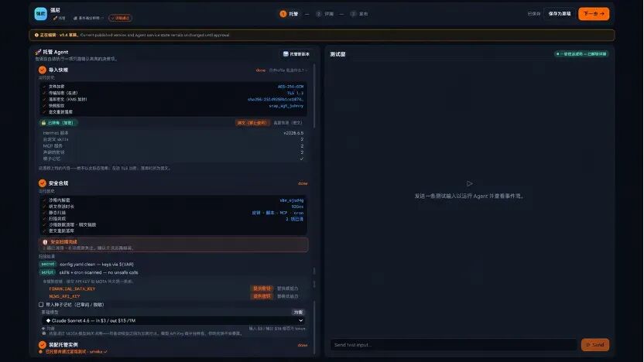This screenshot has height=362, width=644.
Task: Open the analyst template dropdown in the header
Action: (88, 18)
